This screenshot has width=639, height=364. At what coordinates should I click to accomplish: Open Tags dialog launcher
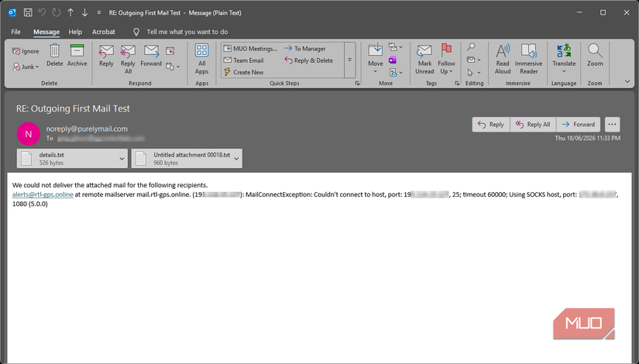coord(457,83)
